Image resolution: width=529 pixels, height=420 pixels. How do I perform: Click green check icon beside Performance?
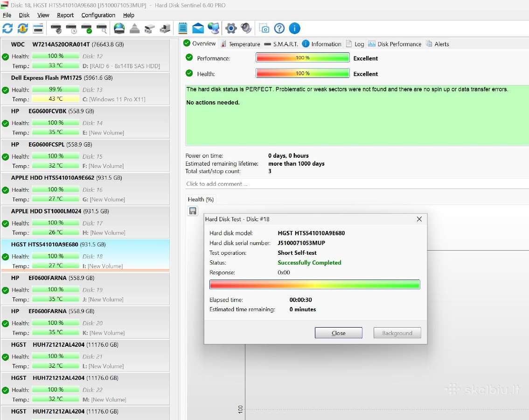(189, 58)
